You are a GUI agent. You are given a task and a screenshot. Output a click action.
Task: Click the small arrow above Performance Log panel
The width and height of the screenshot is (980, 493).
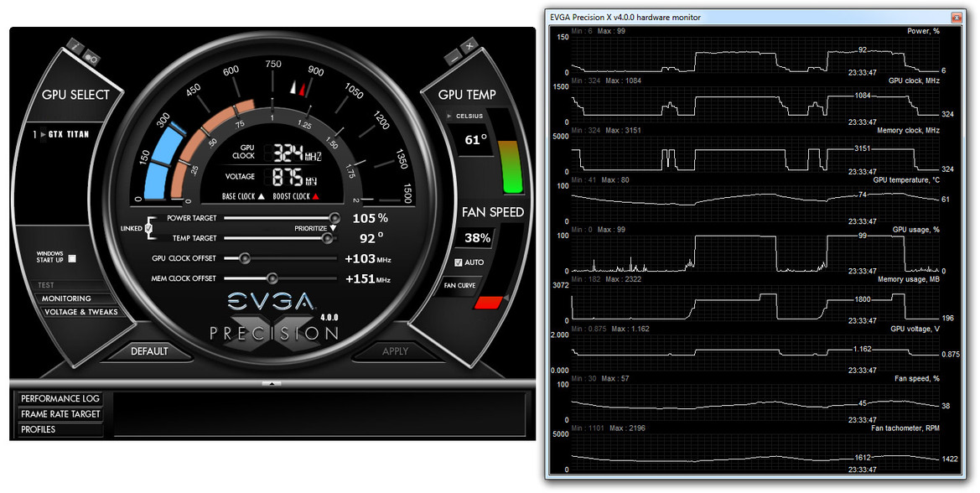[x=272, y=383]
